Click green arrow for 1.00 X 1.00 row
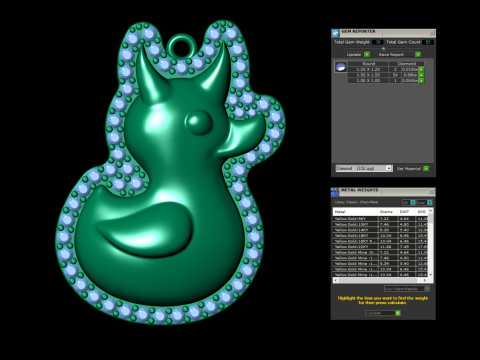Image resolution: width=480 pixels, height=360 pixels. pyautogui.click(x=421, y=80)
